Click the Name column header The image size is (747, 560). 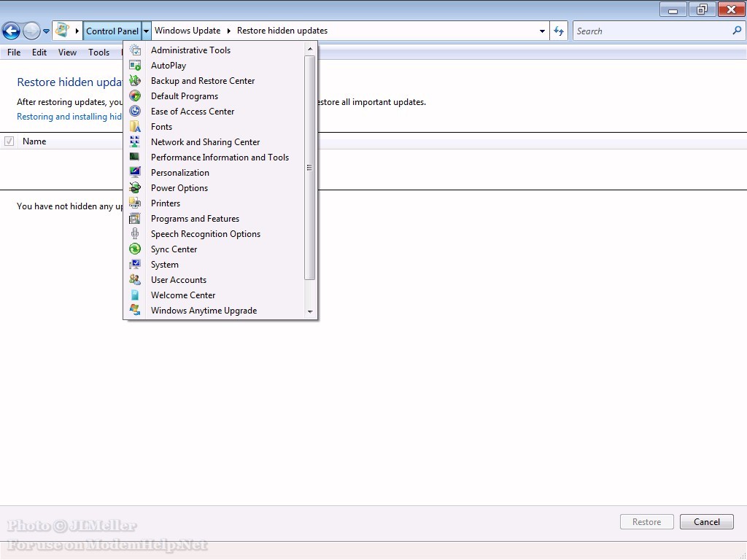[34, 141]
